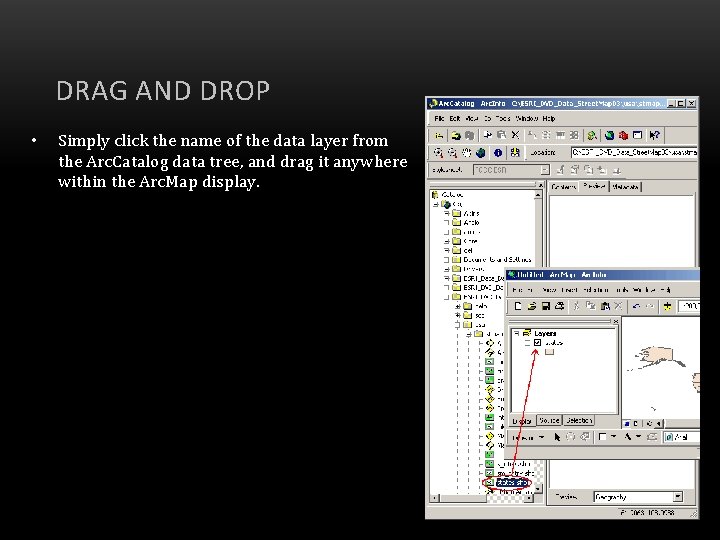Screen dimensions: 720x540
Task: Click ArcMap Paste icon
Action: coord(605,306)
